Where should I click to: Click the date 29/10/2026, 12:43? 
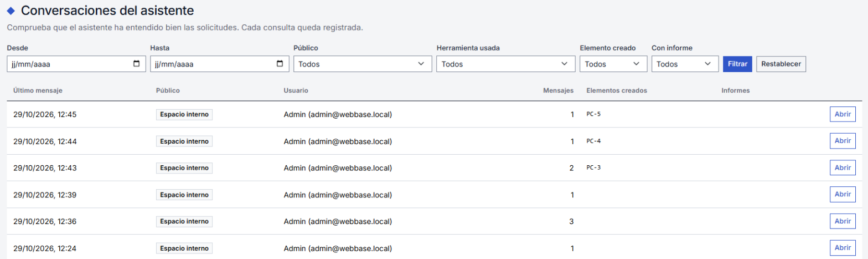coord(45,167)
